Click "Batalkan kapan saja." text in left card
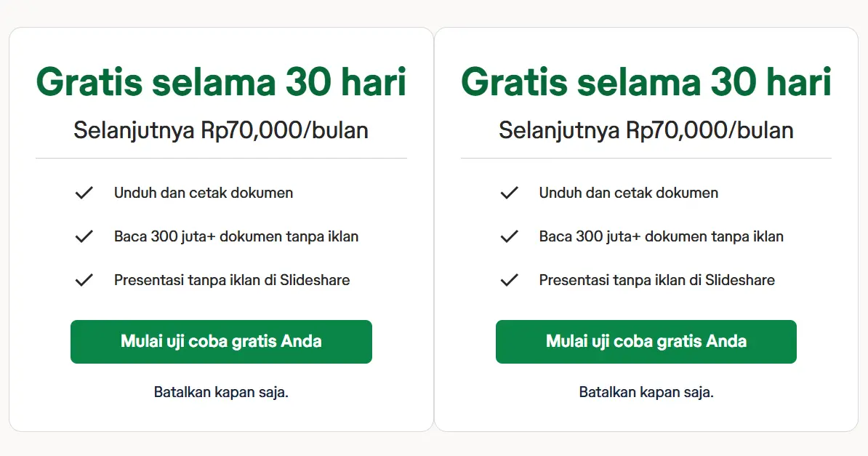Screen dimensions: 868x456 click(221, 392)
